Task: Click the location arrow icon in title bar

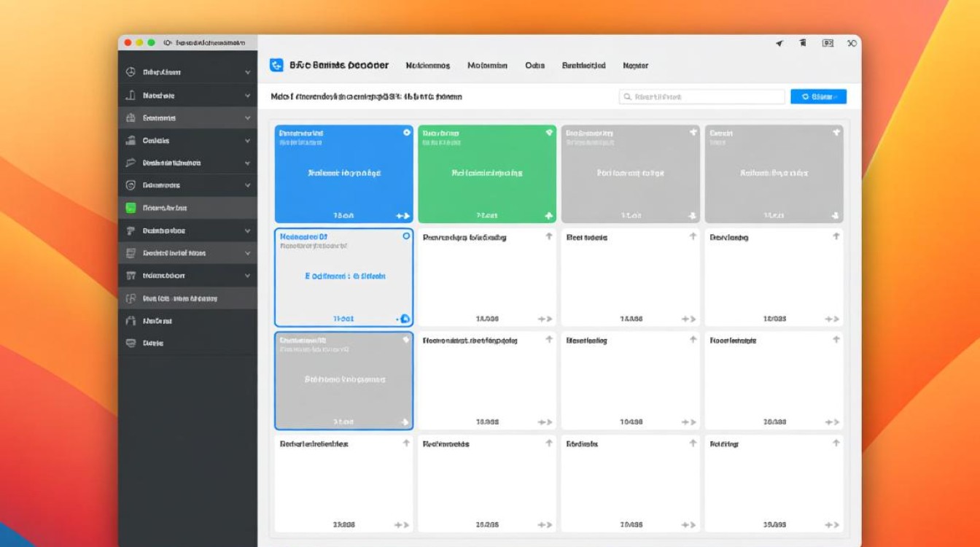Action: 779,44
